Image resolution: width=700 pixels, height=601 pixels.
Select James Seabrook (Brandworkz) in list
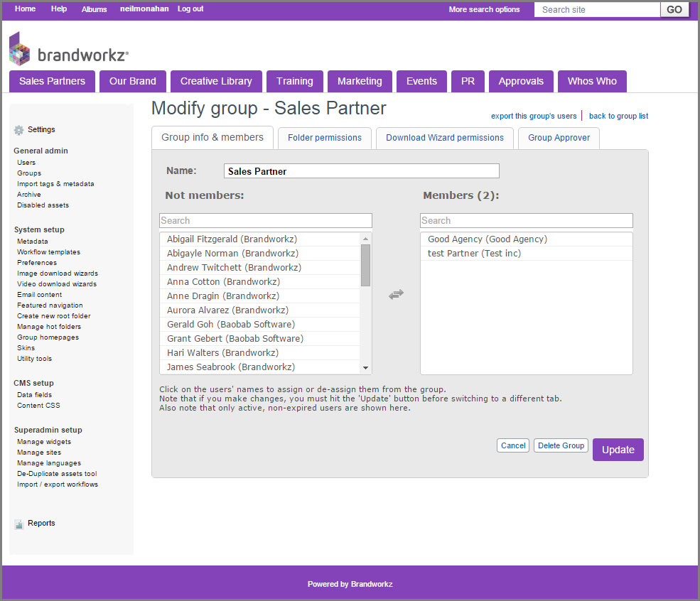(260, 367)
